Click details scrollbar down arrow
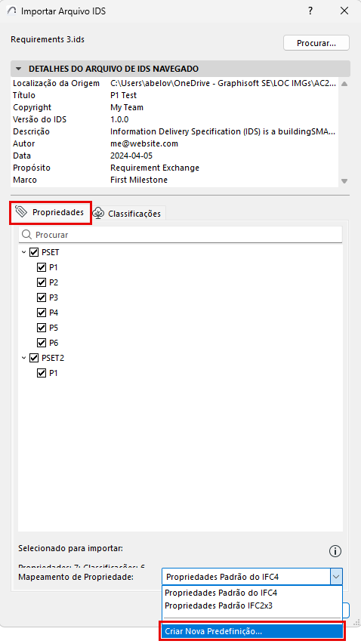The width and height of the screenshot is (361, 644). [x=344, y=180]
